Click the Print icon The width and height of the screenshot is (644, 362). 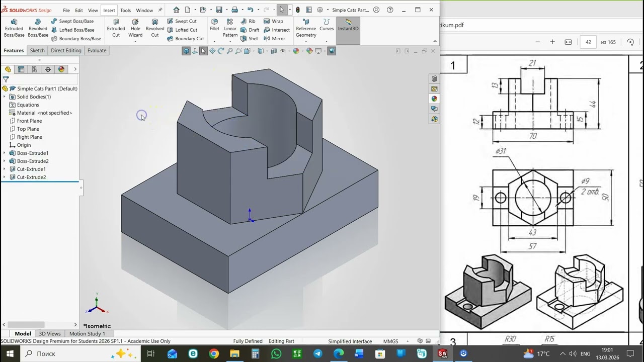(x=234, y=10)
